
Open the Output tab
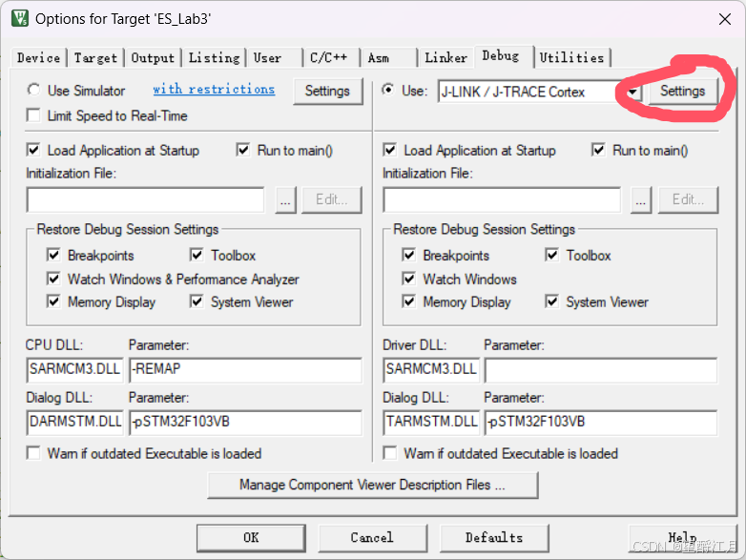[153, 58]
